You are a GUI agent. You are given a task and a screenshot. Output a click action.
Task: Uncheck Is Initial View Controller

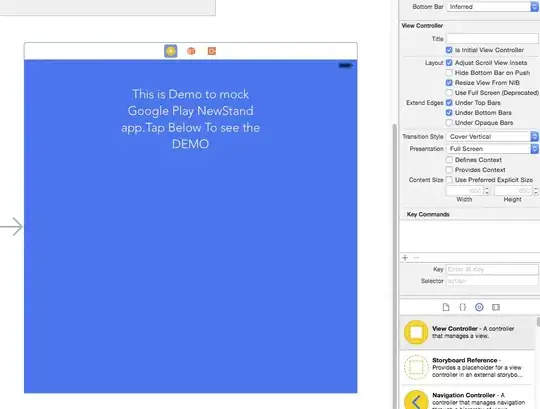449,50
